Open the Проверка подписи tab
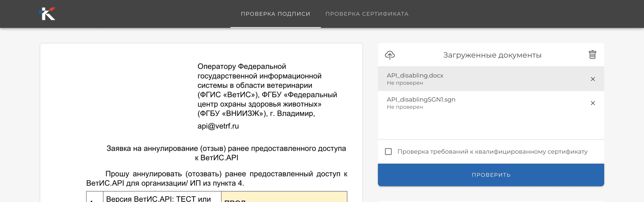This screenshot has width=644, height=202. click(276, 14)
